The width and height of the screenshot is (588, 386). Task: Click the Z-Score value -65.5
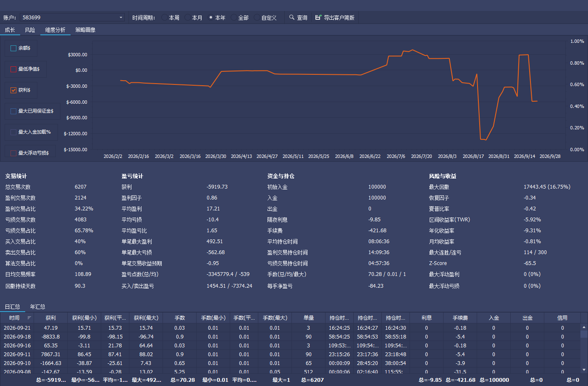[x=530, y=263]
